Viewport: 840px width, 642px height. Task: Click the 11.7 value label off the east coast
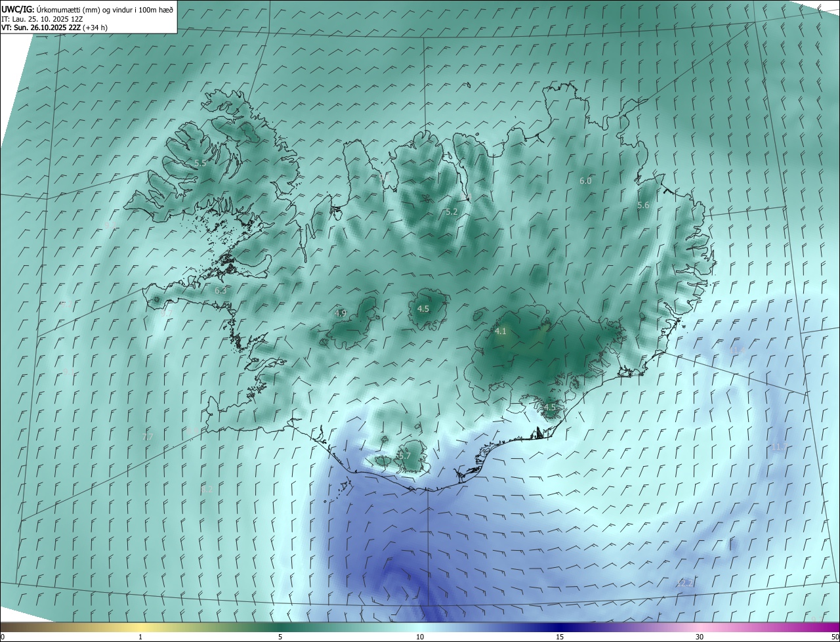tap(778, 447)
